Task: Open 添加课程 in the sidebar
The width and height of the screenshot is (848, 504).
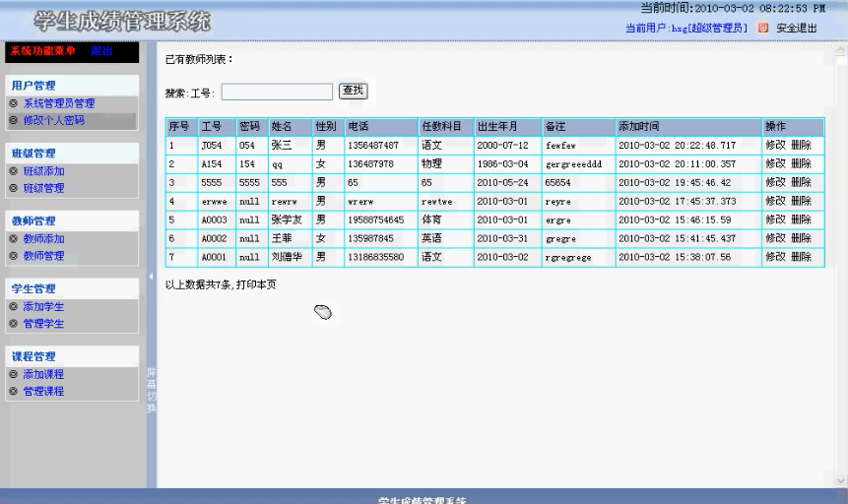Action: tap(43, 375)
